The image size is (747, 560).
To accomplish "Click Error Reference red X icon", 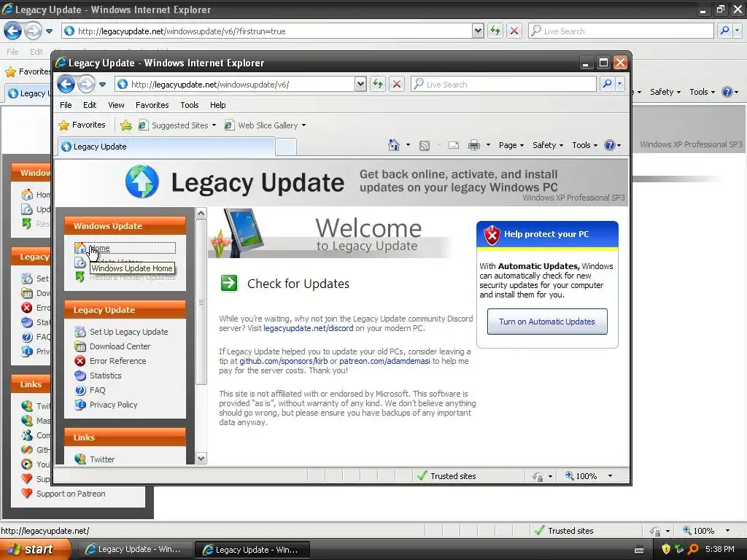I will [80, 361].
